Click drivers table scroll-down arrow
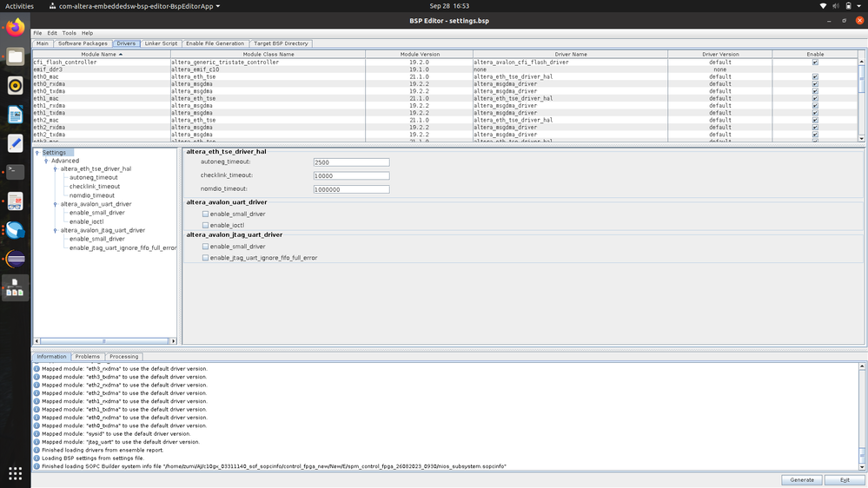This screenshot has height=488, width=868. pos(861,138)
